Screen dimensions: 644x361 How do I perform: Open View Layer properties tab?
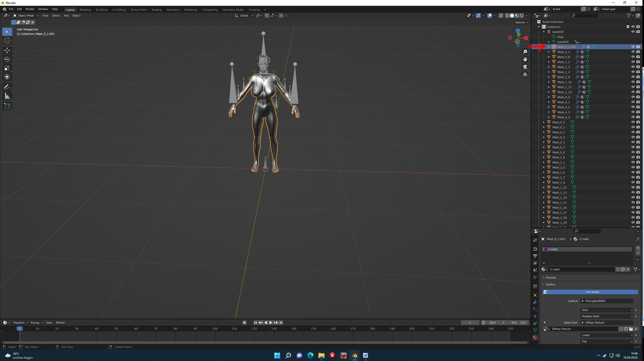535,263
